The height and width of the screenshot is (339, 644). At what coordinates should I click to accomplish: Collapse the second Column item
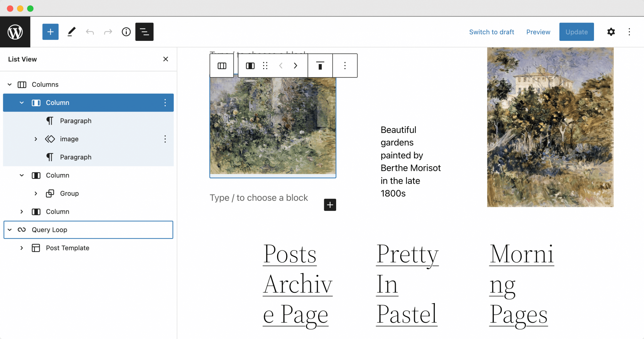click(22, 175)
